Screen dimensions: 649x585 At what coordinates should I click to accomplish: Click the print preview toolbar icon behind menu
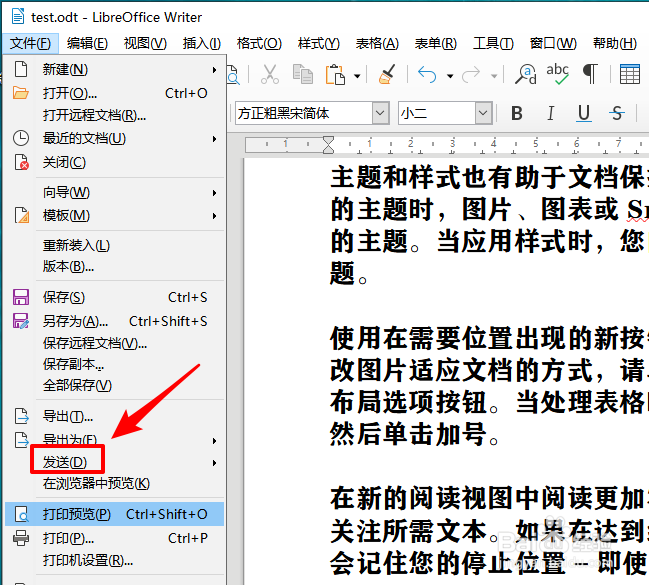[x=233, y=75]
